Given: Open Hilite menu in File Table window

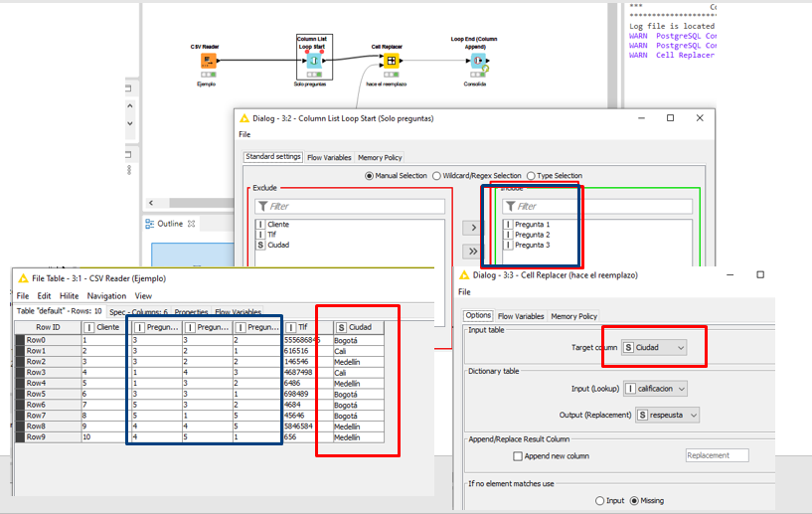Looking at the screenshot, I should pyautogui.click(x=69, y=296).
